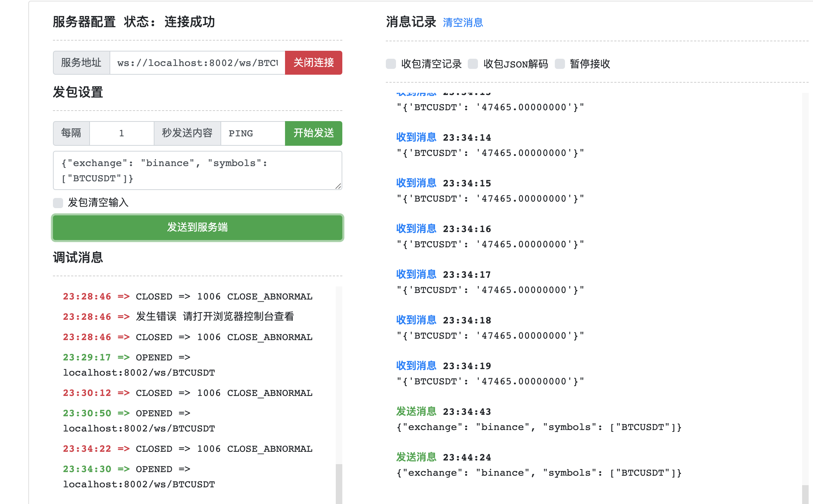This screenshot has width=813, height=504.
Task: Toggle the 收包JSON解码 checkbox
Action: coord(473,64)
